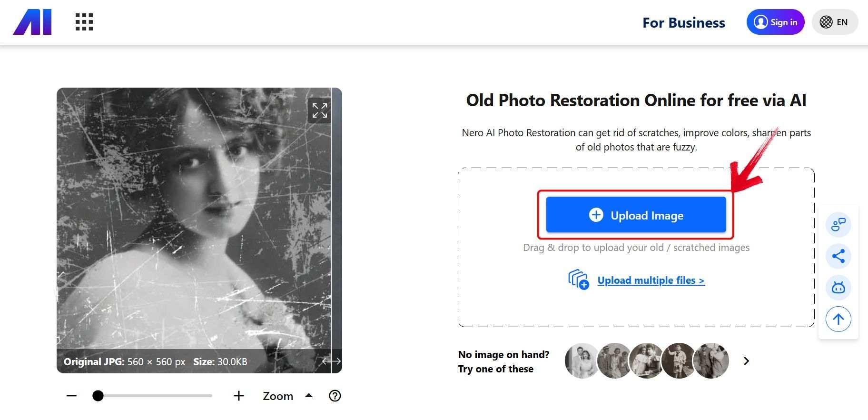Screen dimensions: 868x420
Task: Expand the Zoom options dropdown
Action: [x=309, y=396]
